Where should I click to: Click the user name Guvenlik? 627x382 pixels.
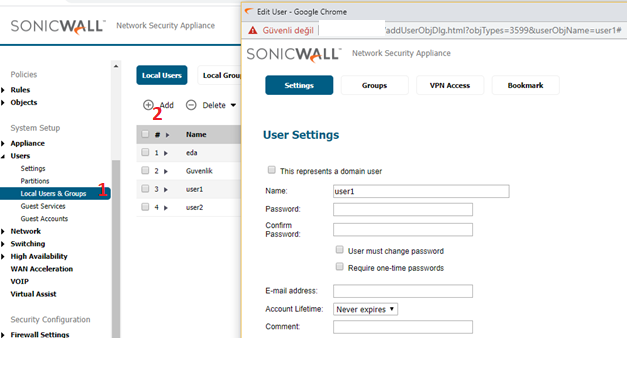199,171
